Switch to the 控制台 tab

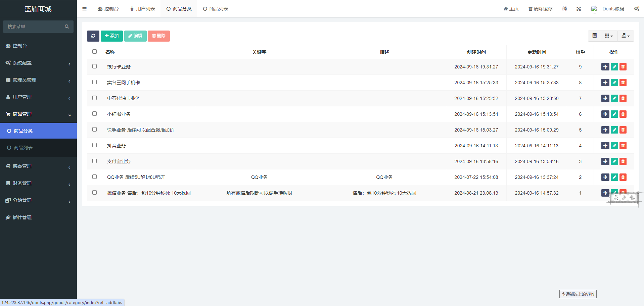point(108,9)
